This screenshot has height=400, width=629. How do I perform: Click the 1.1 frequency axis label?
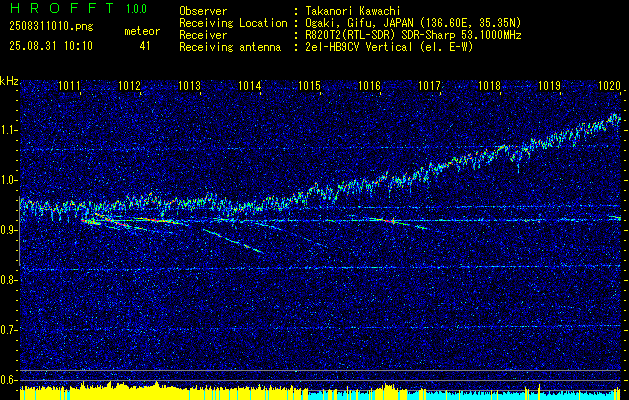(x=7, y=130)
